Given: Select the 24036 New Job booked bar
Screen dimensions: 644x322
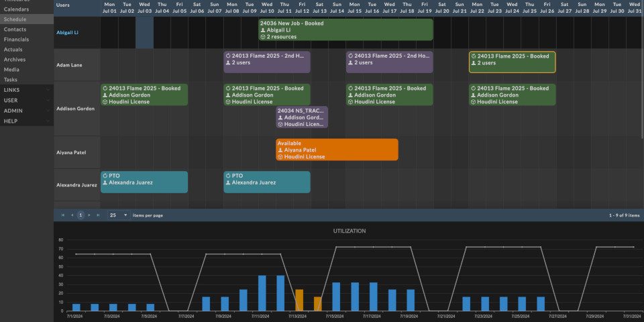Looking at the screenshot, I should click(x=345, y=30).
